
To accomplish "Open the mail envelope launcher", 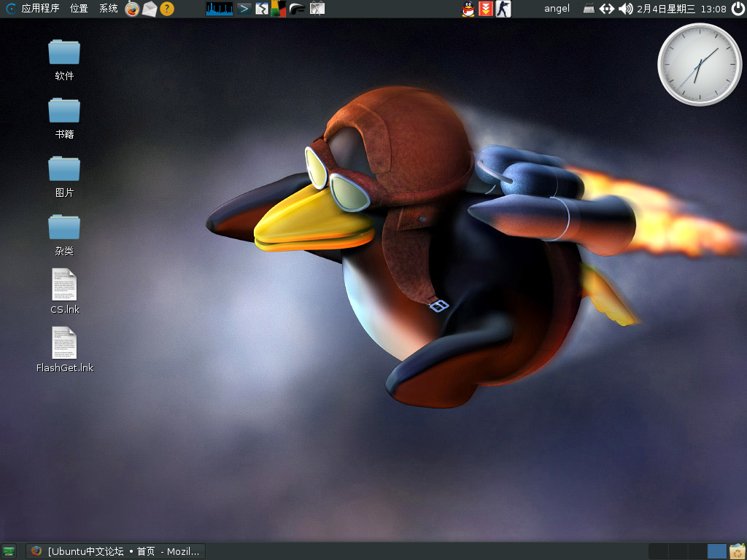I will click(x=150, y=9).
